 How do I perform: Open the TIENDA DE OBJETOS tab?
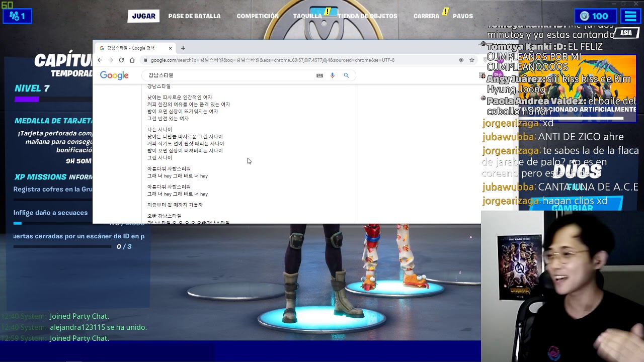pos(367,16)
